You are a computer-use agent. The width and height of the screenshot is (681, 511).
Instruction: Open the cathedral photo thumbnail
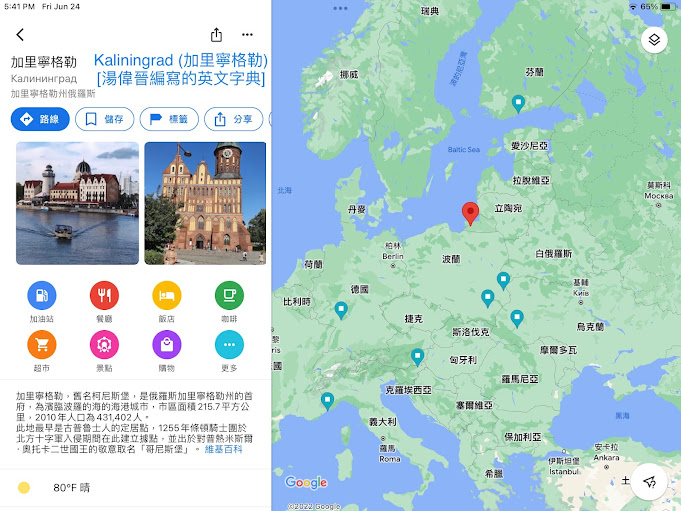(205, 203)
